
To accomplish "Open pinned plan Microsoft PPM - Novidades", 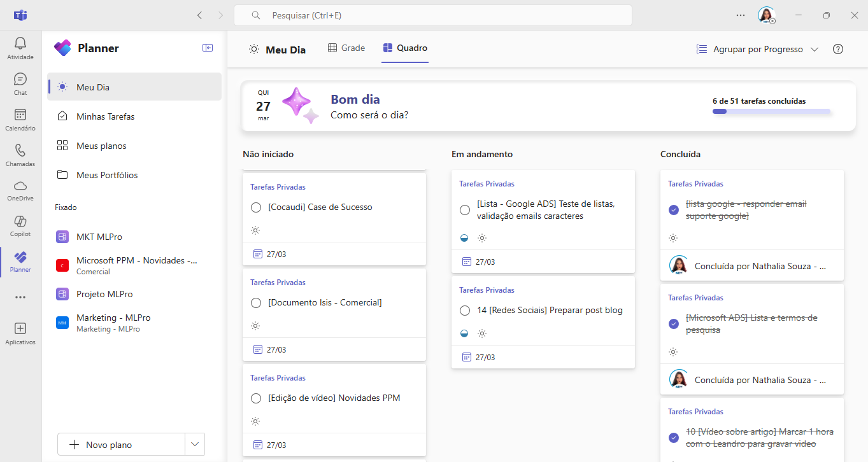I will tap(134, 265).
